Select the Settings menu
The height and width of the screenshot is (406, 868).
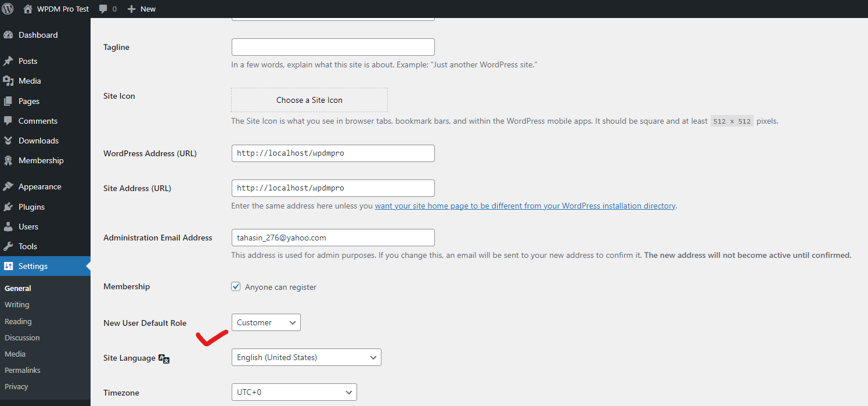pos(45,266)
